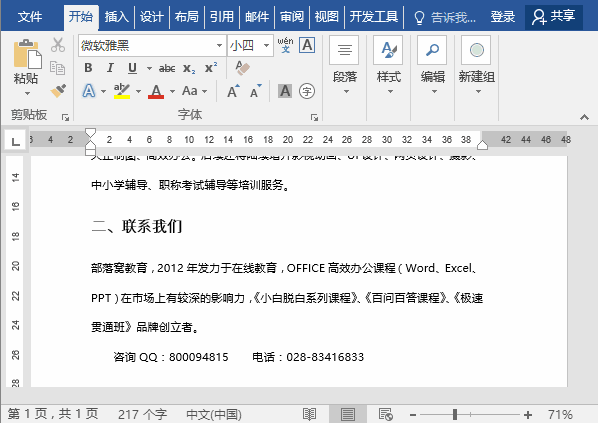Image resolution: width=598 pixels, height=423 pixels.
Task: Click the tab selector L box
Action: point(15,142)
